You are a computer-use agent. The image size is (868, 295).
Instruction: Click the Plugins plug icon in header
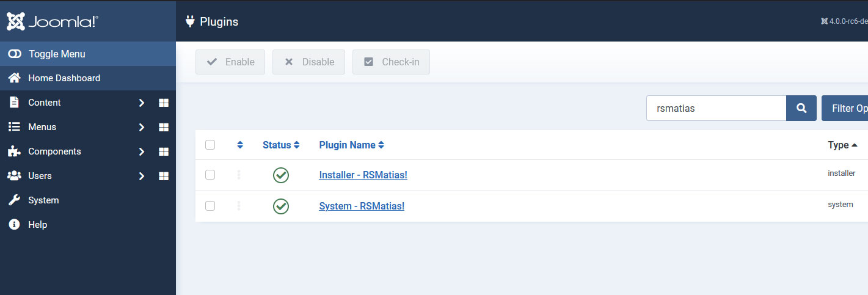pos(190,21)
